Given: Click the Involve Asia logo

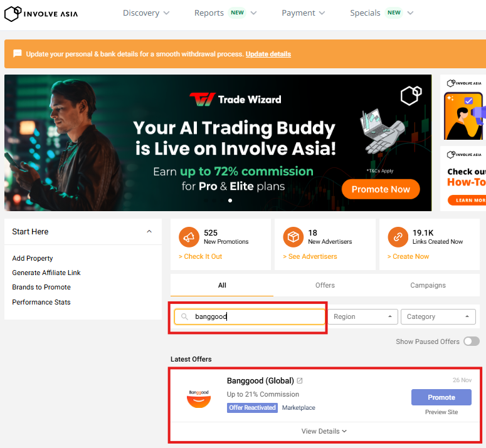Looking at the screenshot, I should [41, 13].
